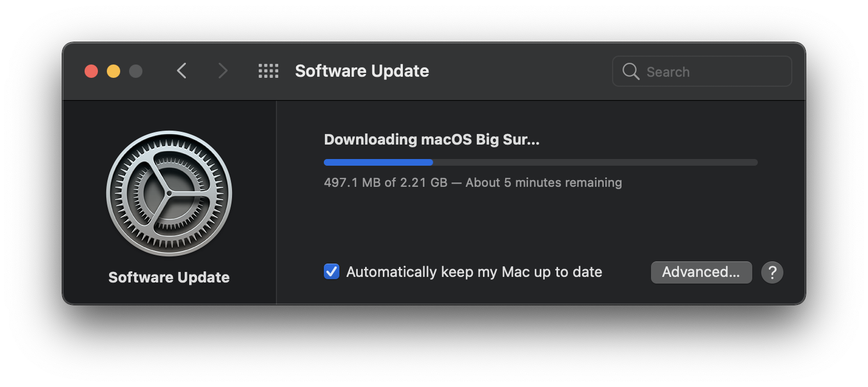
Task: Close Software Update with the red button
Action: click(x=91, y=71)
